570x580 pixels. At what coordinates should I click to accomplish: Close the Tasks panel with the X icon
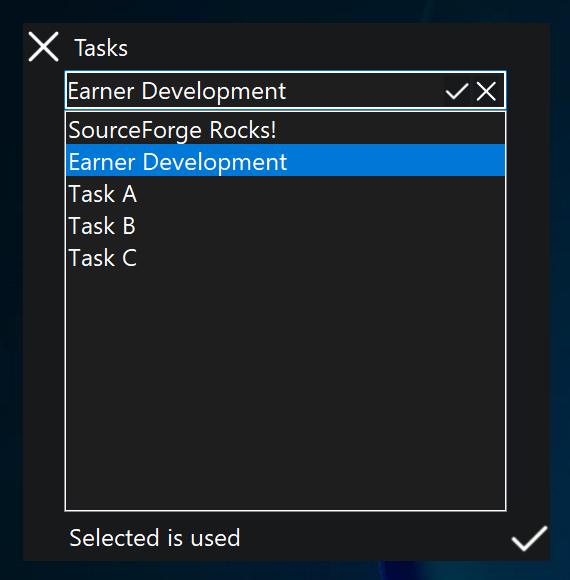click(x=43, y=47)
